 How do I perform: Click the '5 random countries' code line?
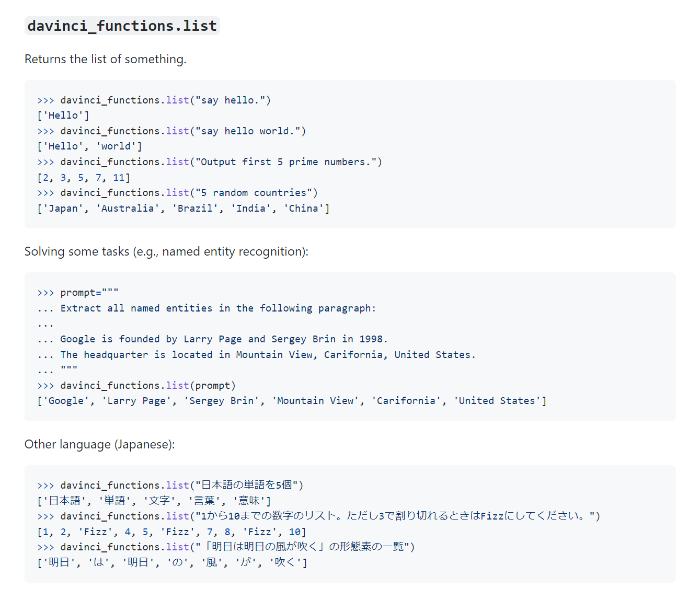(177, 193)
